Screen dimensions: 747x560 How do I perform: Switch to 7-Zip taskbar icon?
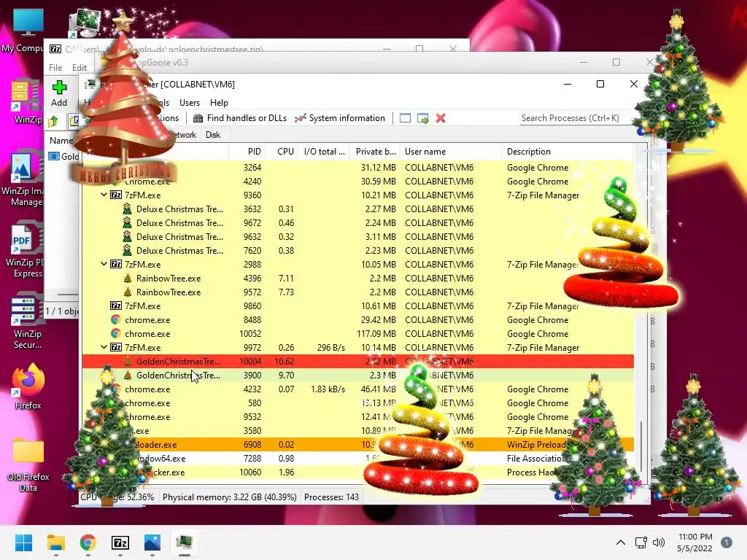coord(120,542)
